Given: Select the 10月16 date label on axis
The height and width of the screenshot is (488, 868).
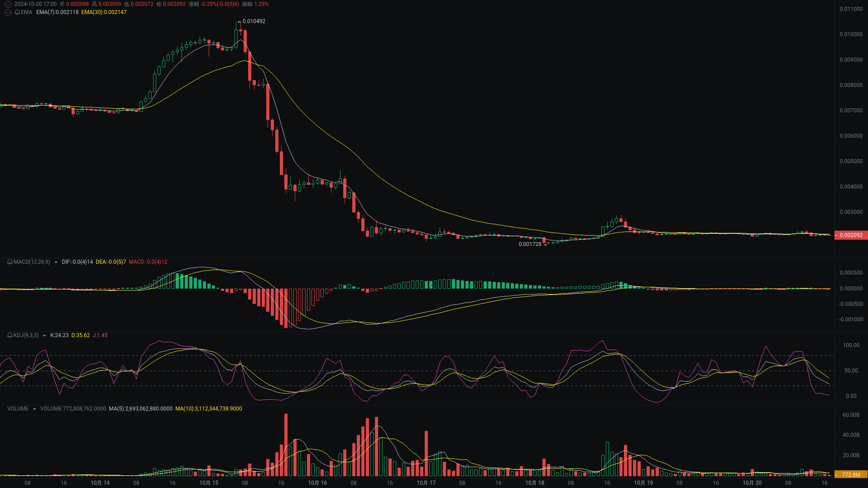Looking at the screenshot, I should [x=317, y=483].
